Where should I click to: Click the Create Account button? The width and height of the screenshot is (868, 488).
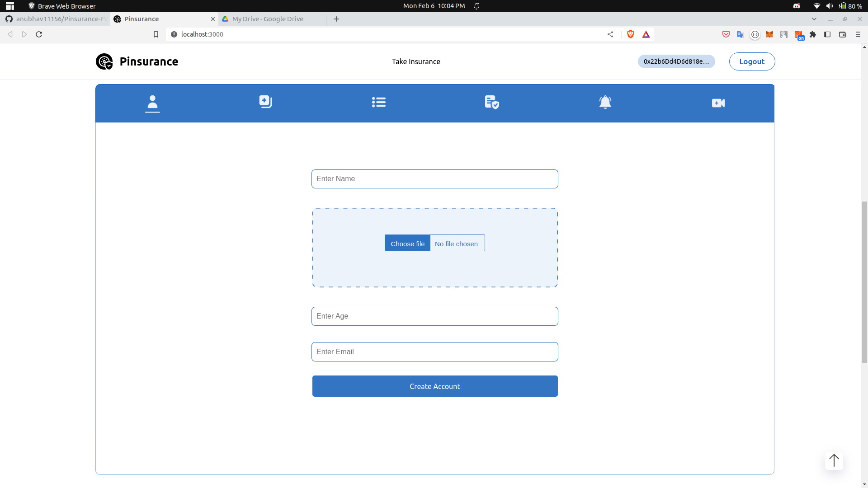[x=434, y=386]
